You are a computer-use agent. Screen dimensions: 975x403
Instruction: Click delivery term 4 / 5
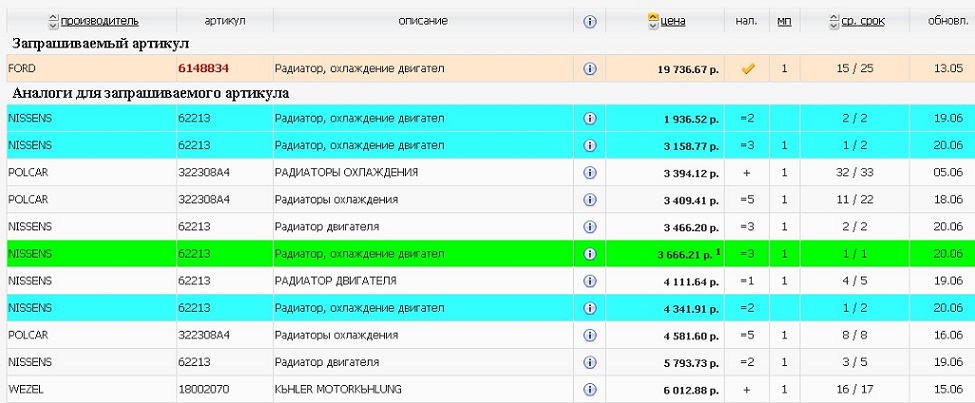pos(854,281)
